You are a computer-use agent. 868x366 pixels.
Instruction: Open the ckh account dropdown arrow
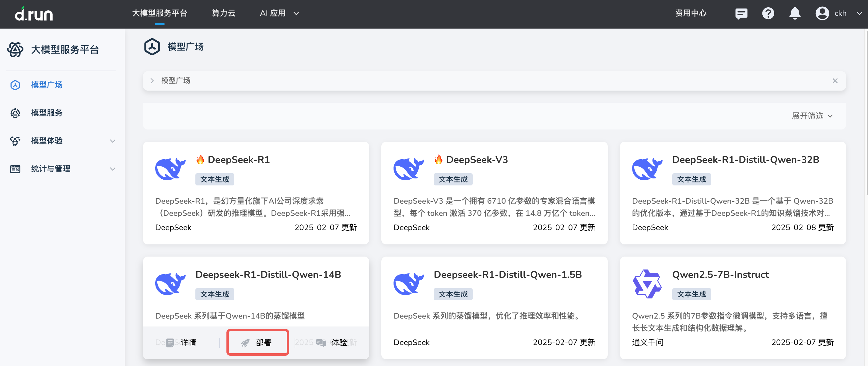(x=859, y=13)
